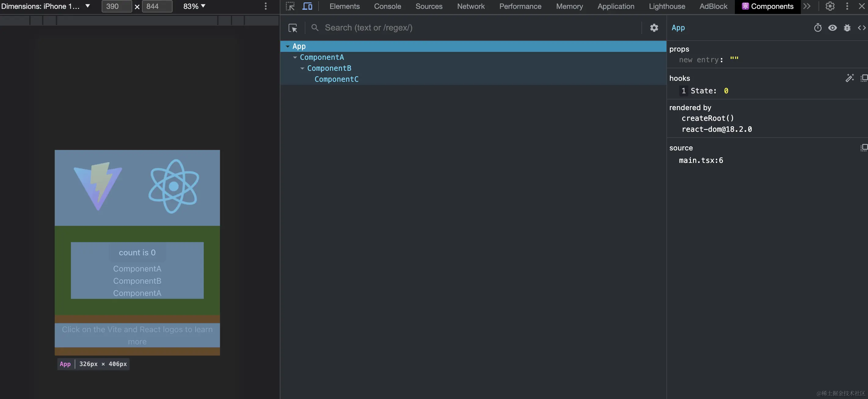Viewport: 868px width, 399px height.
Task: Click the hook index 1 badge
Action: (683, 91)
